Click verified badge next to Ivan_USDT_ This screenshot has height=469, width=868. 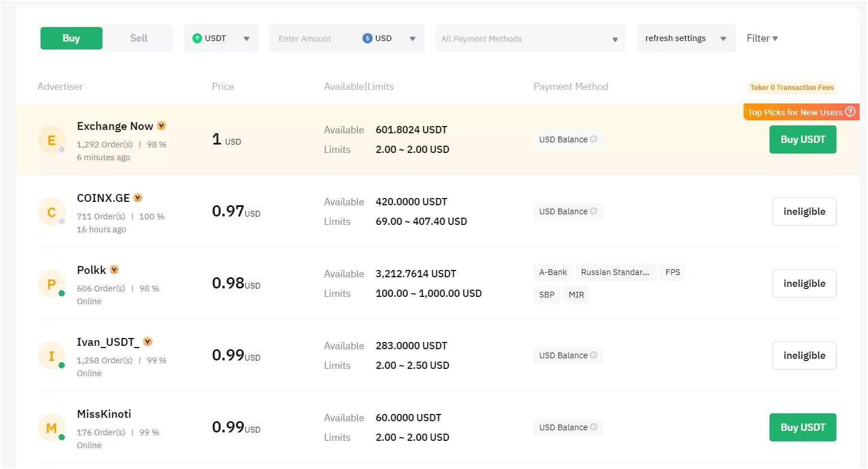coord(148,341)
